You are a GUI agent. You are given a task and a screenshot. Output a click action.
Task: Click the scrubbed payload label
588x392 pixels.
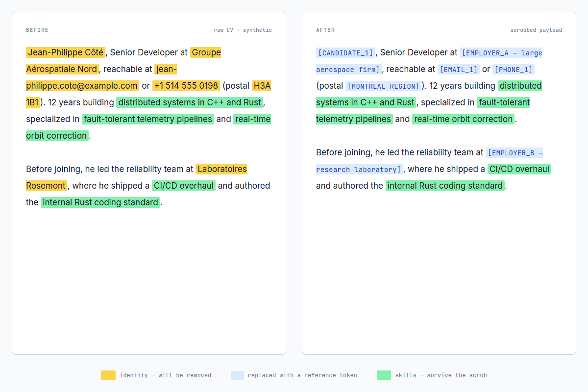point(536,30)
